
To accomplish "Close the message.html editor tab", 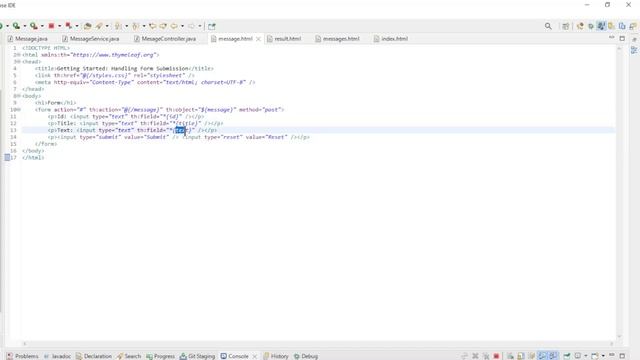I will [258, 39].
